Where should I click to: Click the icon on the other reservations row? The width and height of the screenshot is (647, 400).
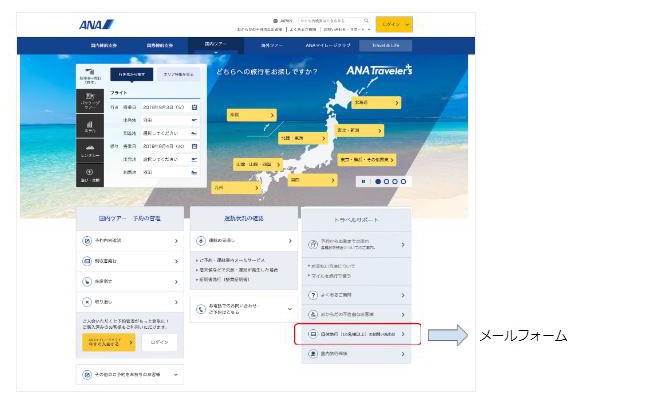point(87,375)
